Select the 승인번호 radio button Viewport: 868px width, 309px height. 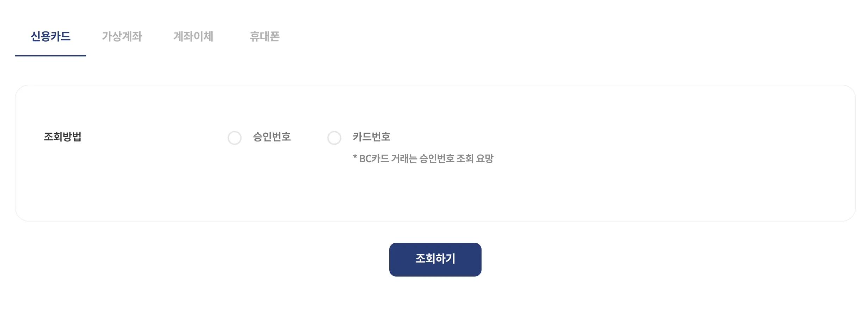coord(235,138)
